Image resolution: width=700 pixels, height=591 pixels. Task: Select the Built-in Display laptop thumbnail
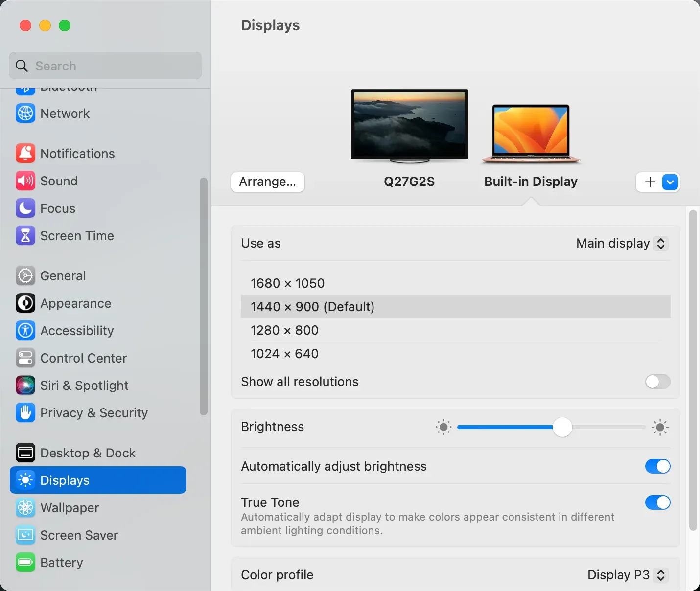pyautogui.click(x=531, y=134)
